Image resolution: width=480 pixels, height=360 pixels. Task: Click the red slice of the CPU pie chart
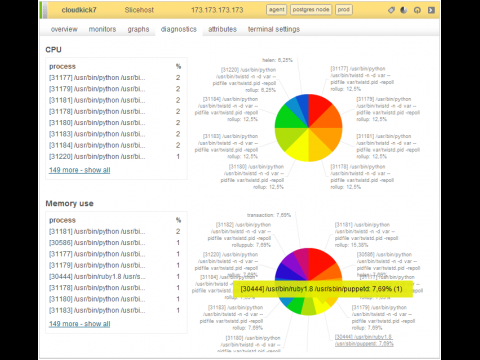point(317,107)
